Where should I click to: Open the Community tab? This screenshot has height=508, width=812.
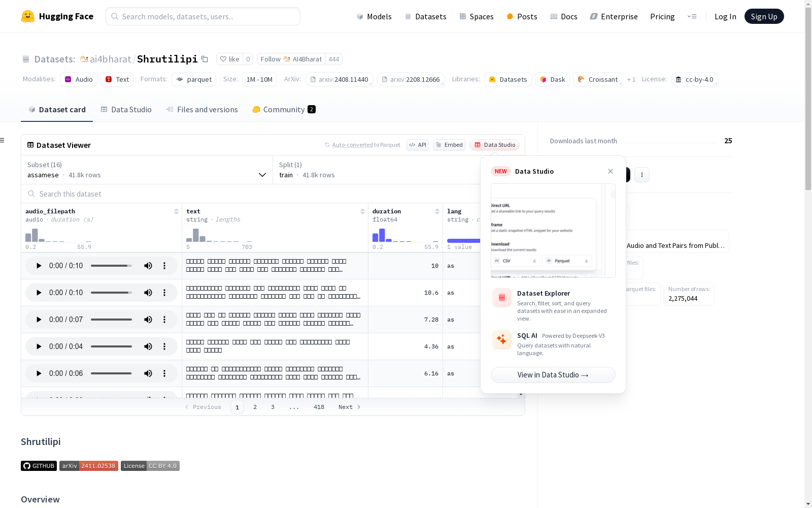click(x=284, y=110)
